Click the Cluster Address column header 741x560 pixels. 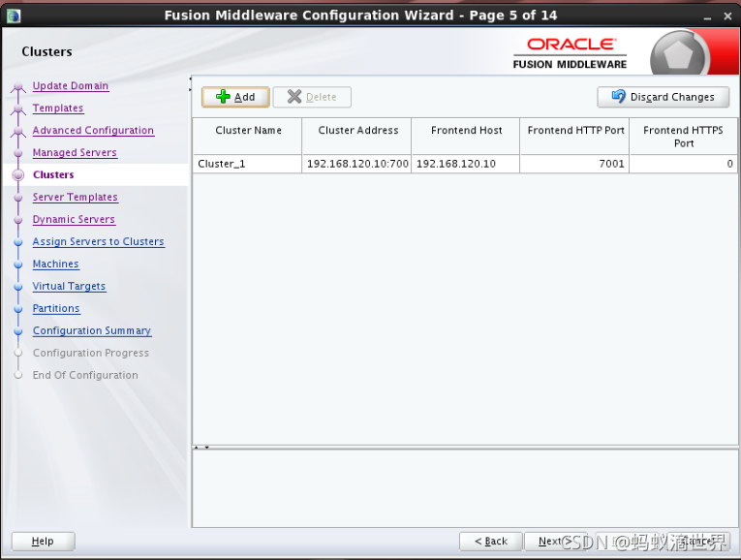pos(356,136)
